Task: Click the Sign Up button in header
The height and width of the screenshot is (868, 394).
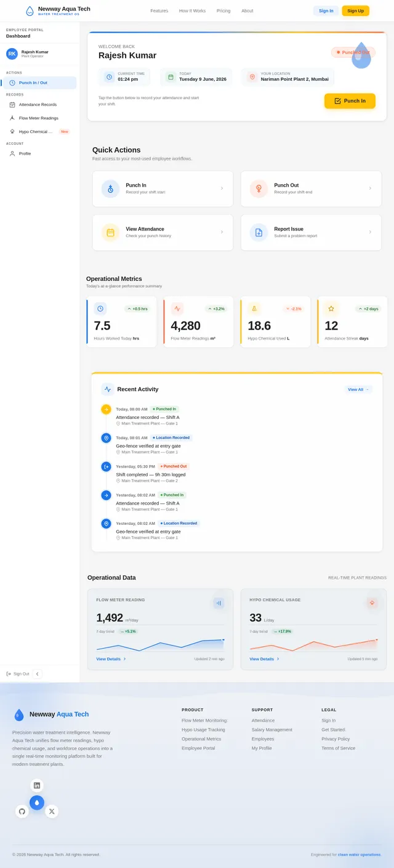Action: pos(356,10)
